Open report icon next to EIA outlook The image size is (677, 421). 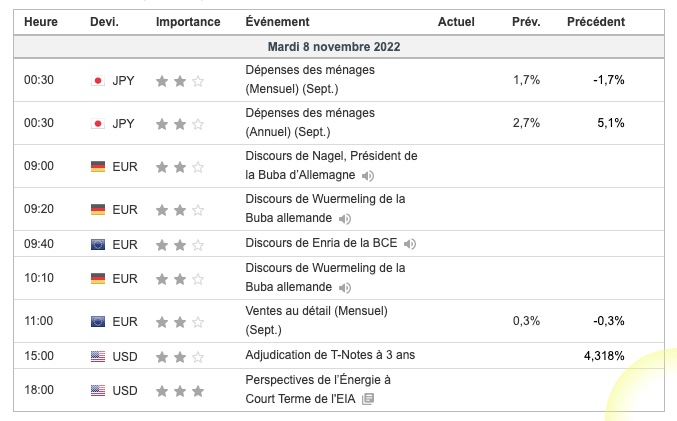pos(368,399)
